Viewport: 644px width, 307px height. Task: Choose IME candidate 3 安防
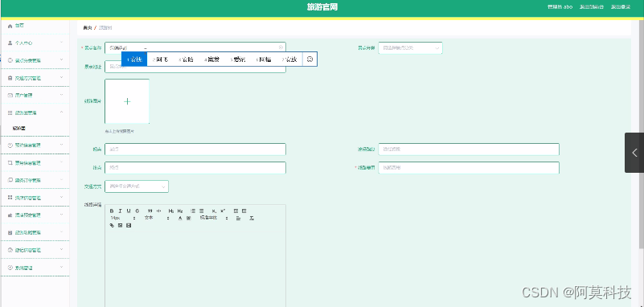[186, 59]
